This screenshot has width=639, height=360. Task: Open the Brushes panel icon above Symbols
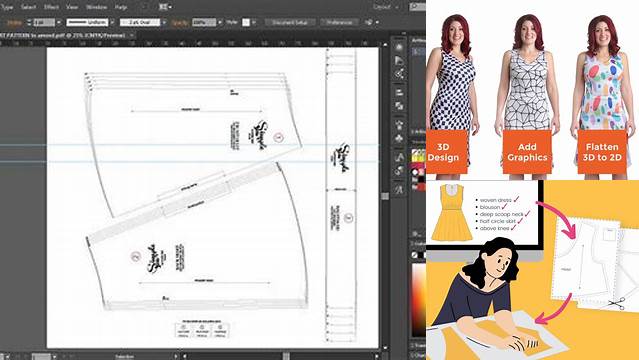coord(399,125)
